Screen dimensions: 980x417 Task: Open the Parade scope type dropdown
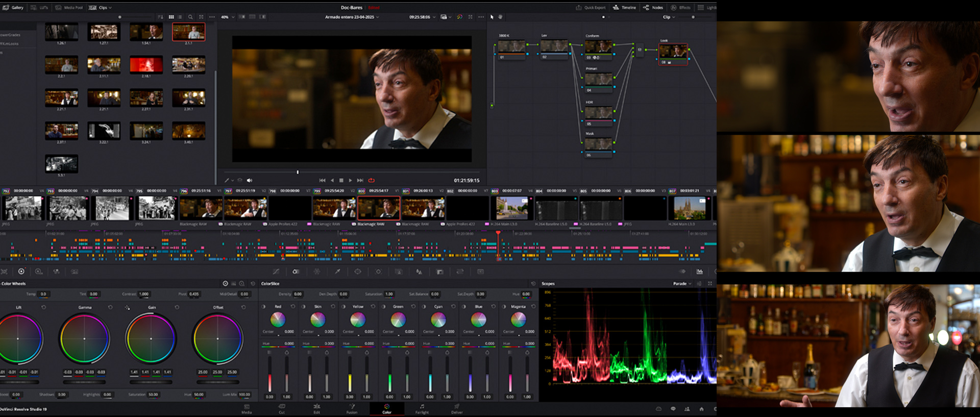click(x=682, y=284)
